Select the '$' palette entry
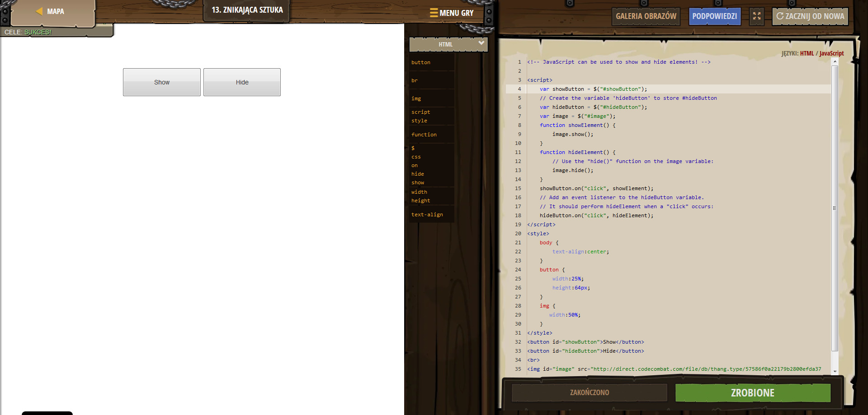Viewport: 868px width, 415px height. (x=413, y=148)
